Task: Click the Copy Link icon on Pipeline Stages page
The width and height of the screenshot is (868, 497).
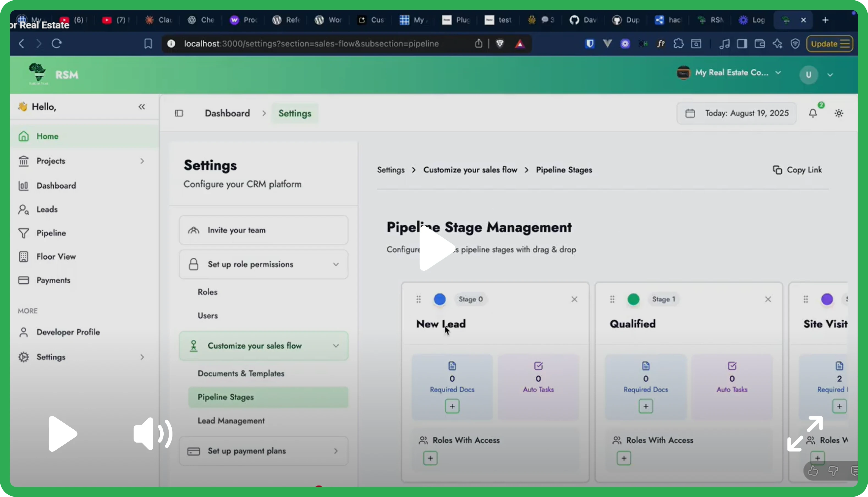Action: pyautogui.click(x=778, y=170)
